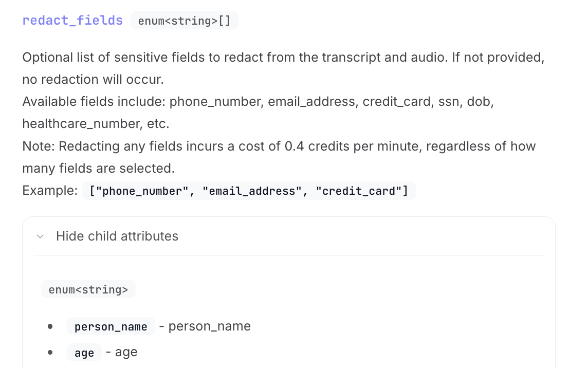Click the chevron icon beside Hide child attributes
The width and height of the screenshot is (588, 368).
click(40, 236)
